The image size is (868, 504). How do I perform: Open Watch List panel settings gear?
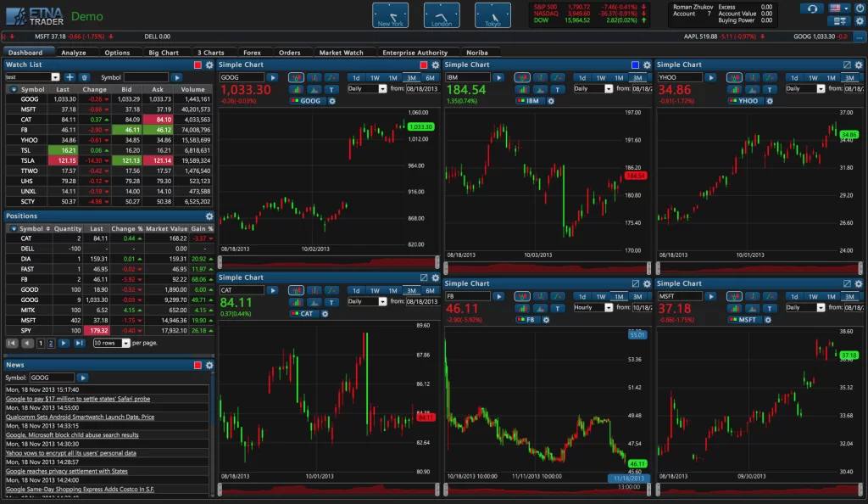tap(209, 64)
